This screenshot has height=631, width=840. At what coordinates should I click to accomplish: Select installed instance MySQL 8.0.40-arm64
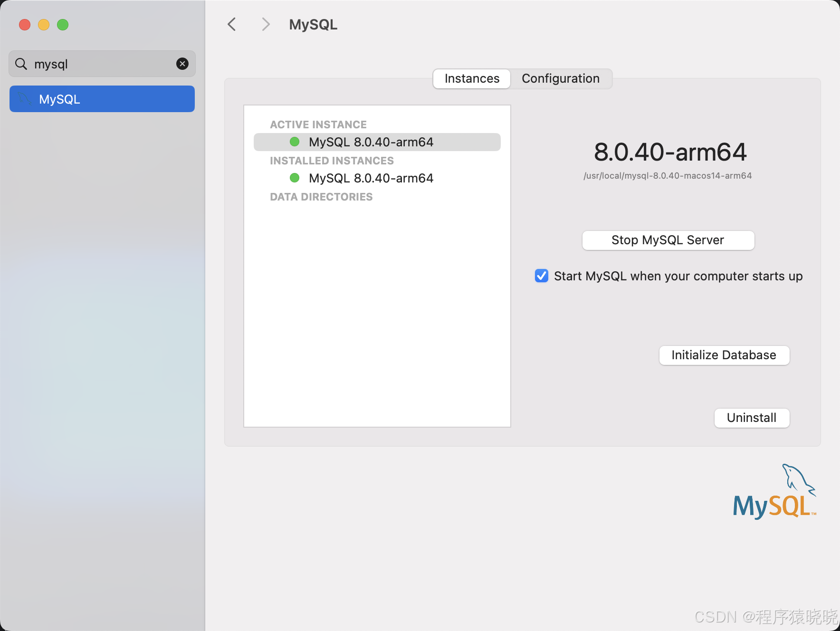click(x=377, y=178)
